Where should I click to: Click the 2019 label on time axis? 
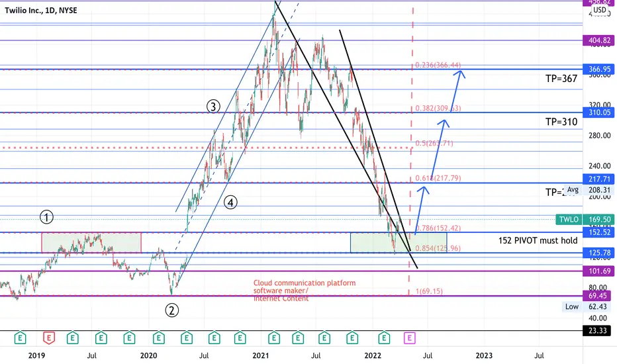point(36,356)
